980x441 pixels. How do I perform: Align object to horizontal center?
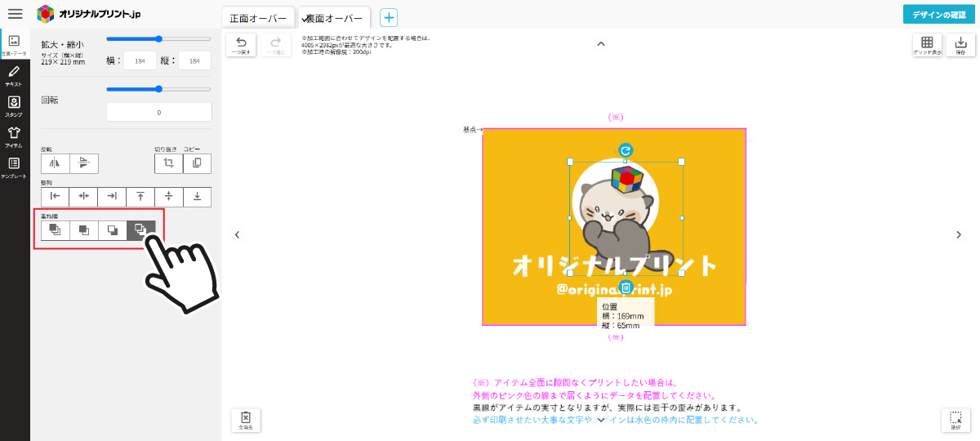(x=83, y=196)
